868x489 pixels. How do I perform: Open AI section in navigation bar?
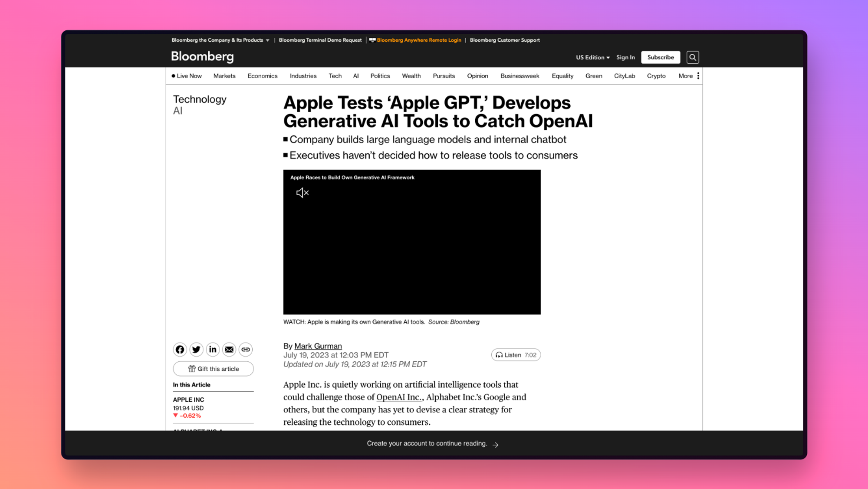click(356, 76)
